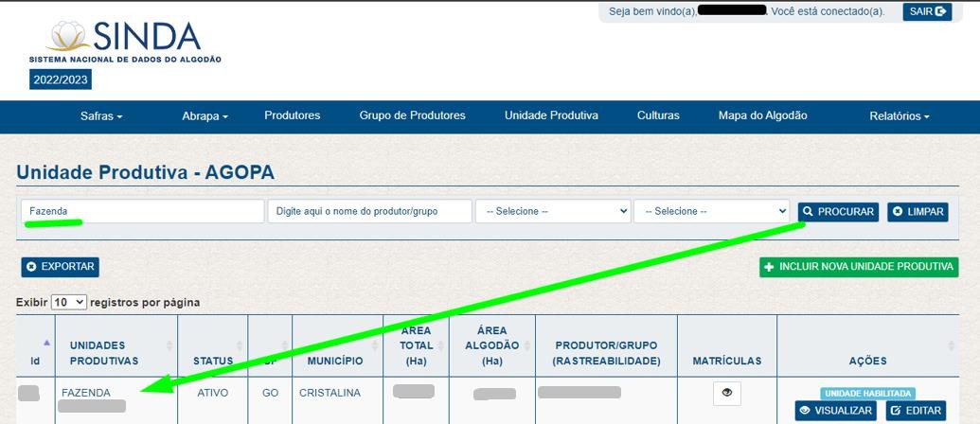Screen dimensions: 980x424
Task: Click the LIMPAR clear button
Action: (917, 212)
